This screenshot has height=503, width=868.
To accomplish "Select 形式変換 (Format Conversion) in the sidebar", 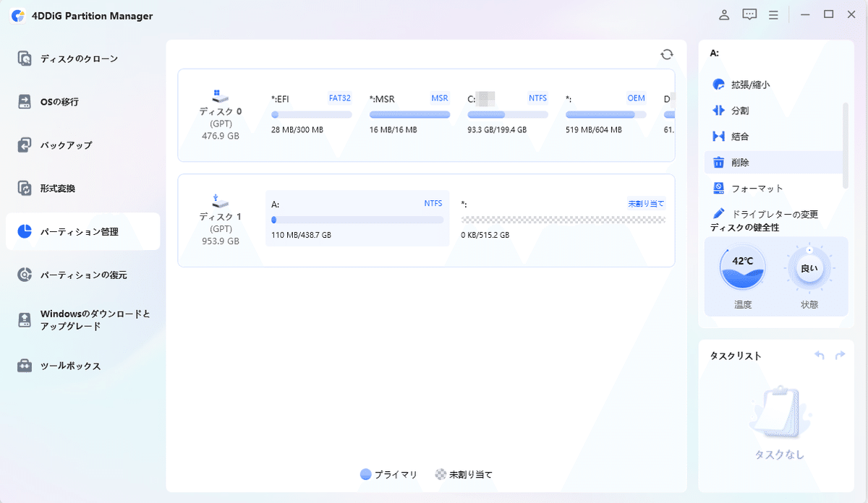I will coord(65,188).
